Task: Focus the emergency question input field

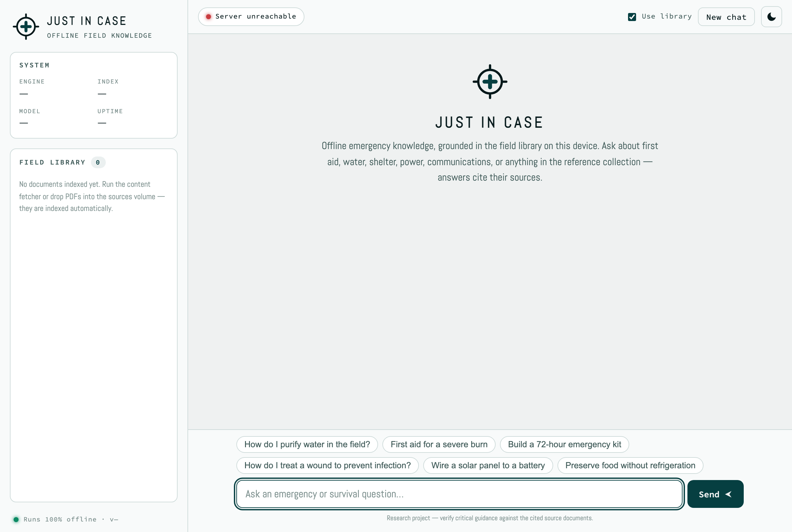Action: pos(459,494)
